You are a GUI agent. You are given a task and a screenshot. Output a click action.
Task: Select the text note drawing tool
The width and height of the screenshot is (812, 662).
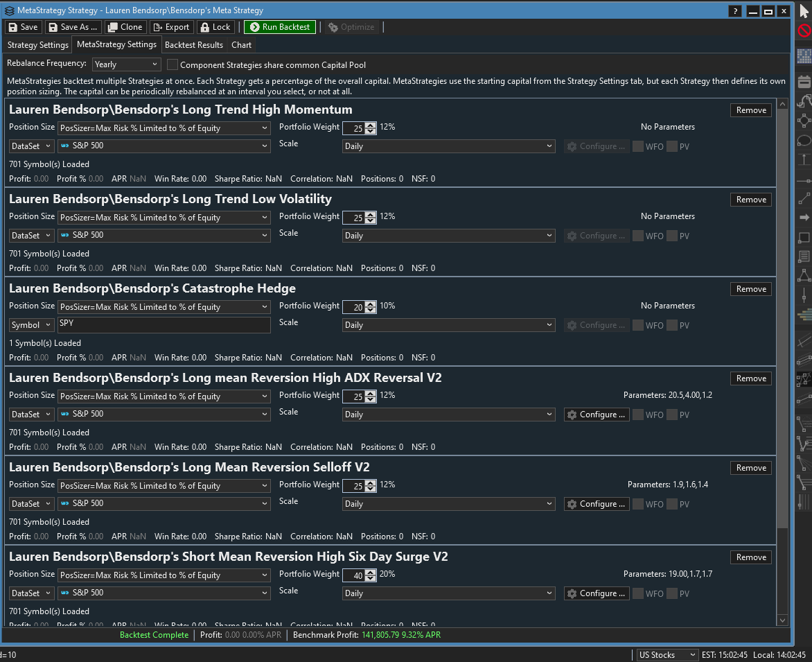[804, 256]
